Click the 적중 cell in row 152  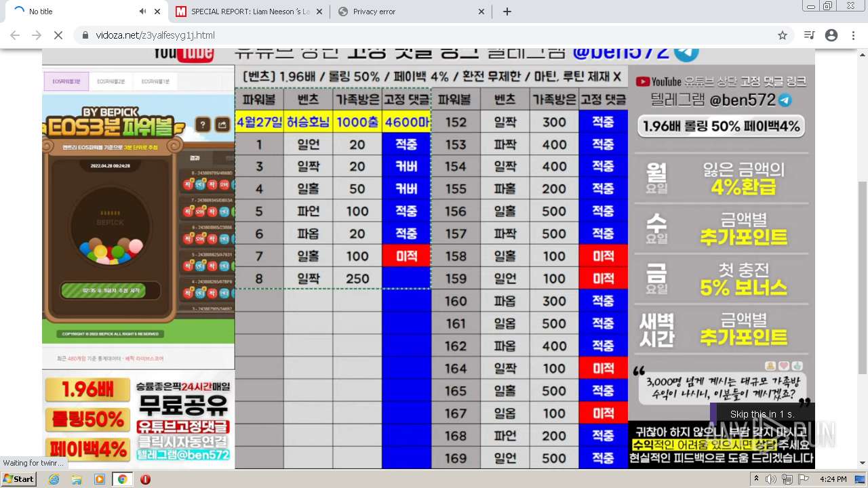[x=604, y=122]
